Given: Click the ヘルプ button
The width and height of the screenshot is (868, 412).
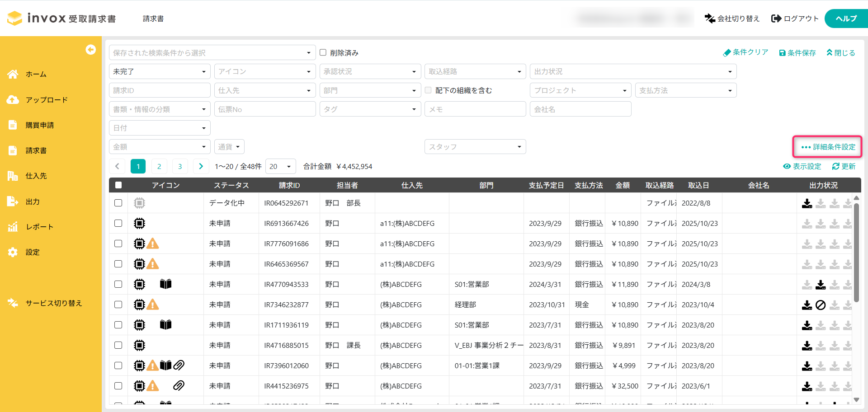Looking at the screenshot, I should coord(845,19).
